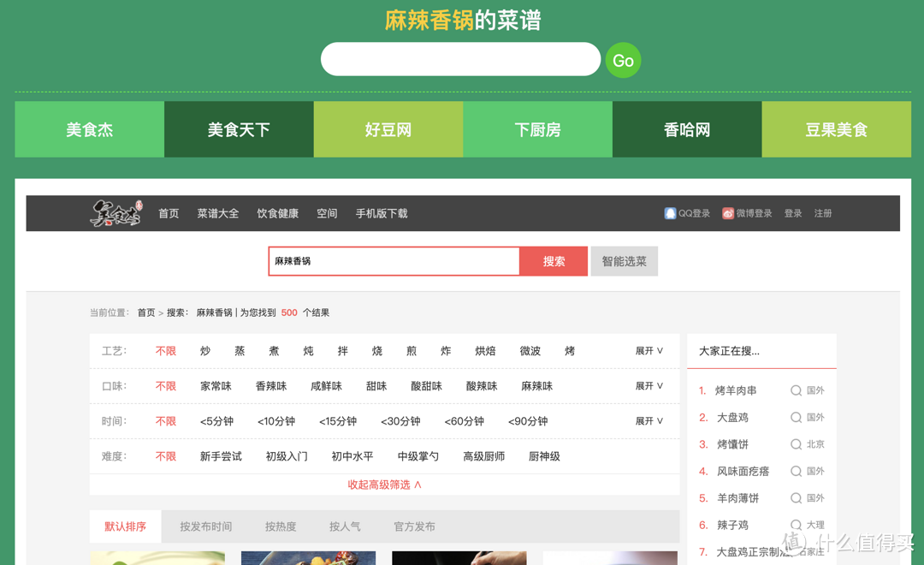
Task: Sort results with 按热度
Action: tap(281, 526)
